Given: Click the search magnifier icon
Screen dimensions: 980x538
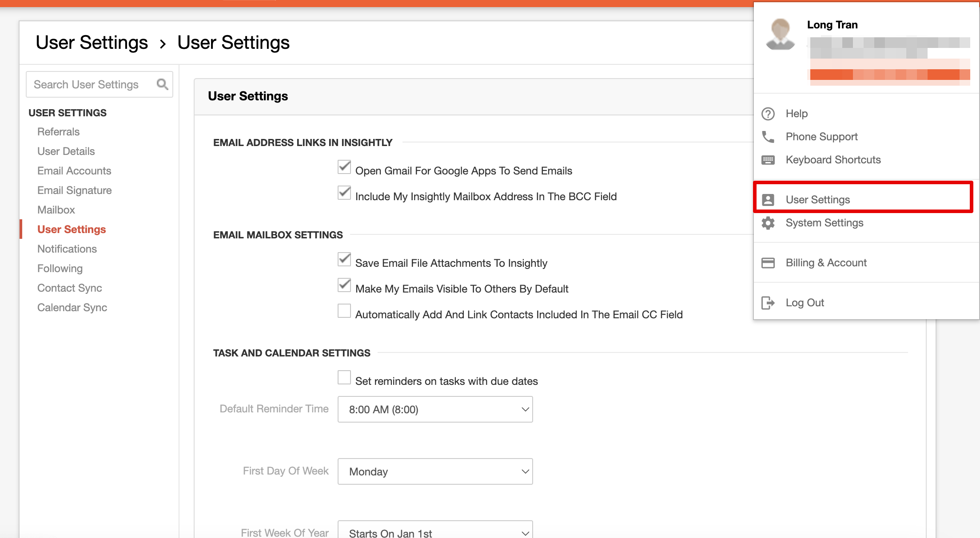Looking at the screenshot, I should [x=162, y=84].
